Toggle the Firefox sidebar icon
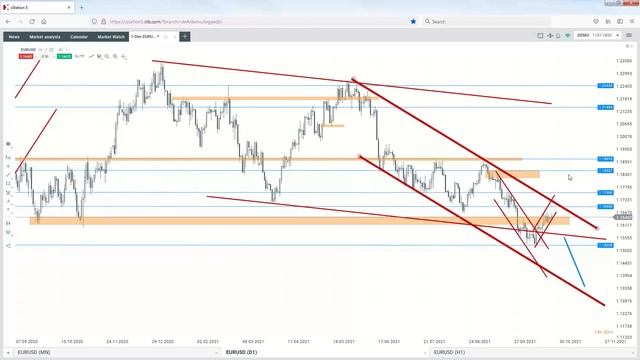 (x=620, y=21)
